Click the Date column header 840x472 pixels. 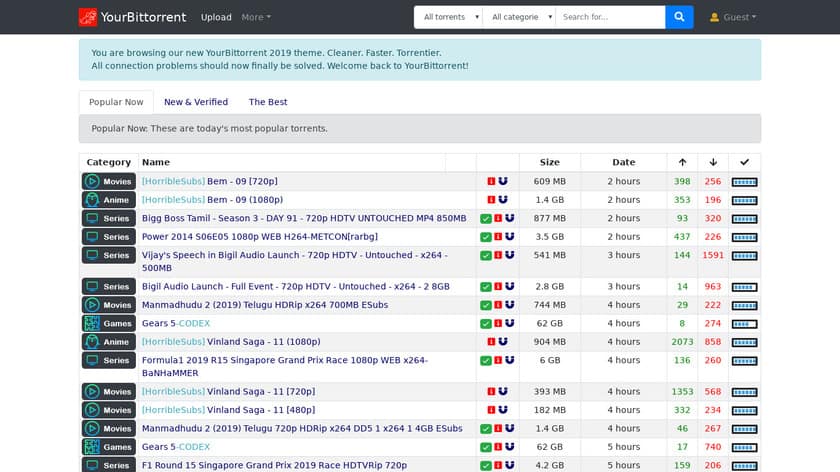pyautogui.click(x=624, y=162)
